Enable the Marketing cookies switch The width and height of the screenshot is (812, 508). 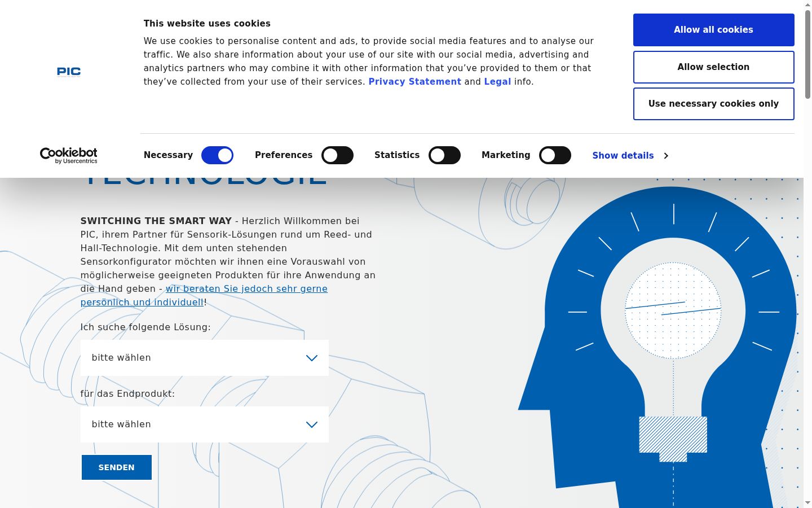point(555,155)
